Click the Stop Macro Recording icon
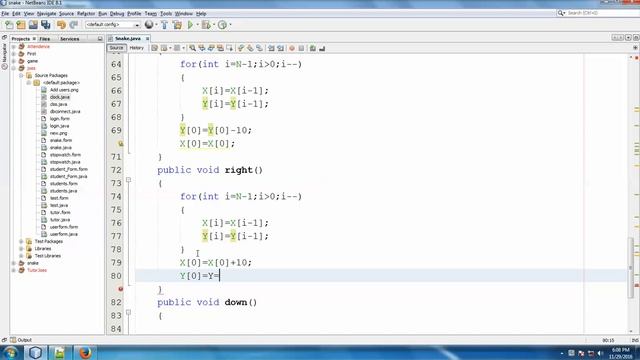640x360 pixels. pos(301,48)
